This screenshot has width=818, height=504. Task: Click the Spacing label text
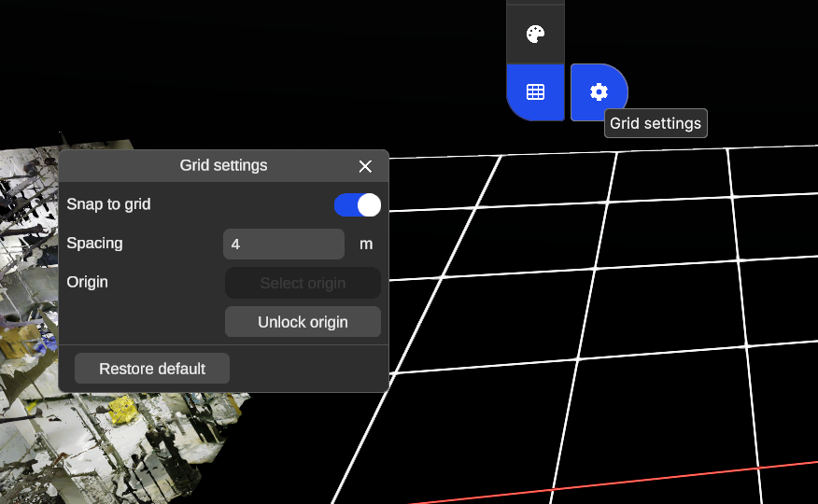(x=94, y=243)
